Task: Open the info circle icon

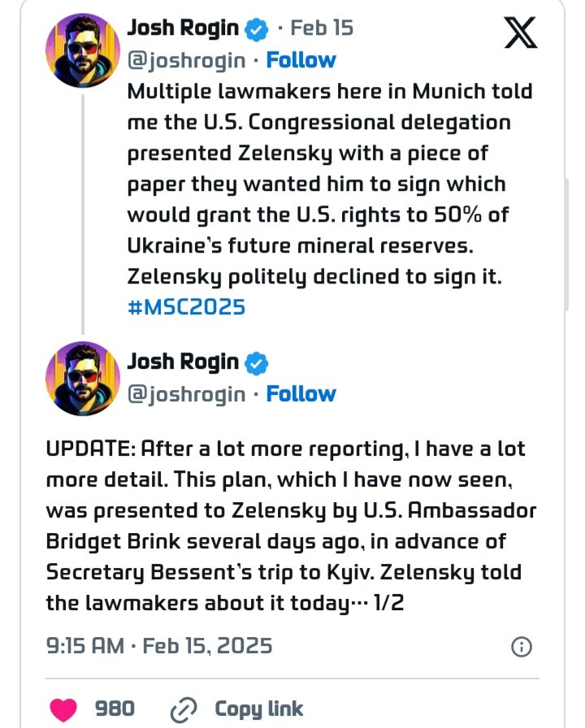Action: coord(521,647)
